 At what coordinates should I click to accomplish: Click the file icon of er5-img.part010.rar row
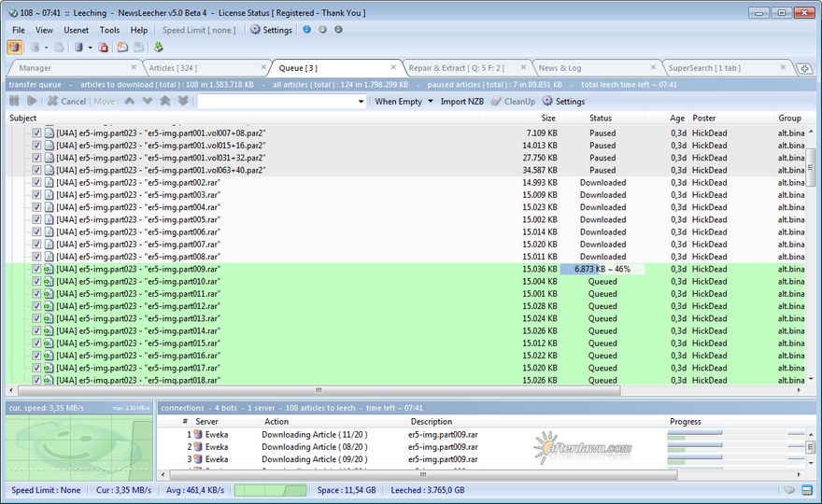click(49, 281)
